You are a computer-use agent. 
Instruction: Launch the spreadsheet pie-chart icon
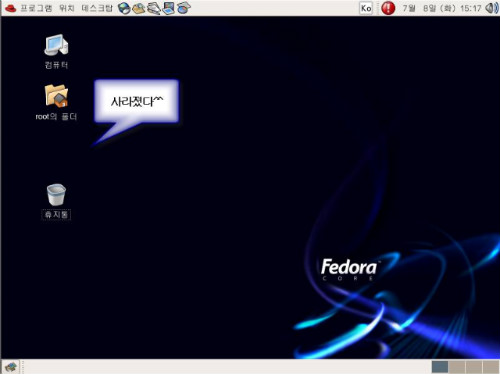pyautogui.click(x=183, y=8)
